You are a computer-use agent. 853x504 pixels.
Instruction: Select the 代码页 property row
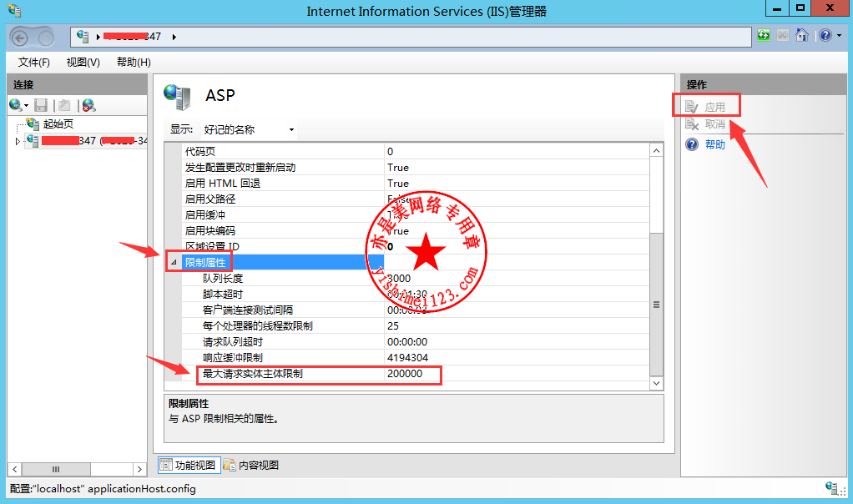[x=416, y=151]
